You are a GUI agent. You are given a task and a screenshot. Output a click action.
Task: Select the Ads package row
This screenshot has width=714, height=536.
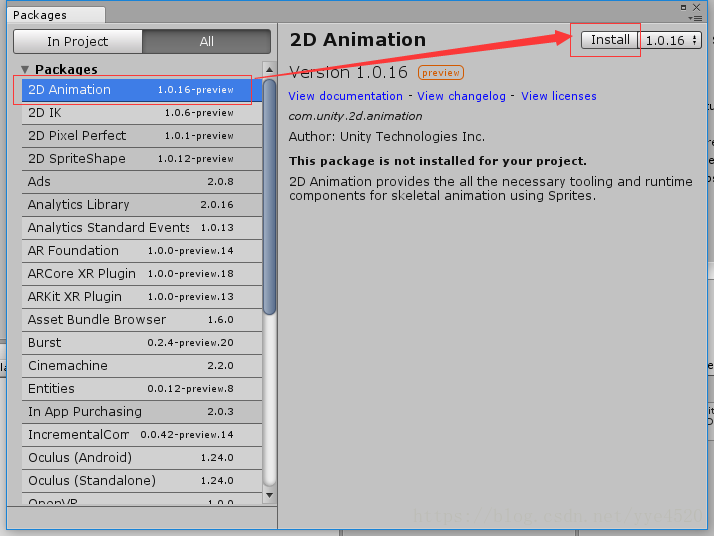click(x=142, y=182)
